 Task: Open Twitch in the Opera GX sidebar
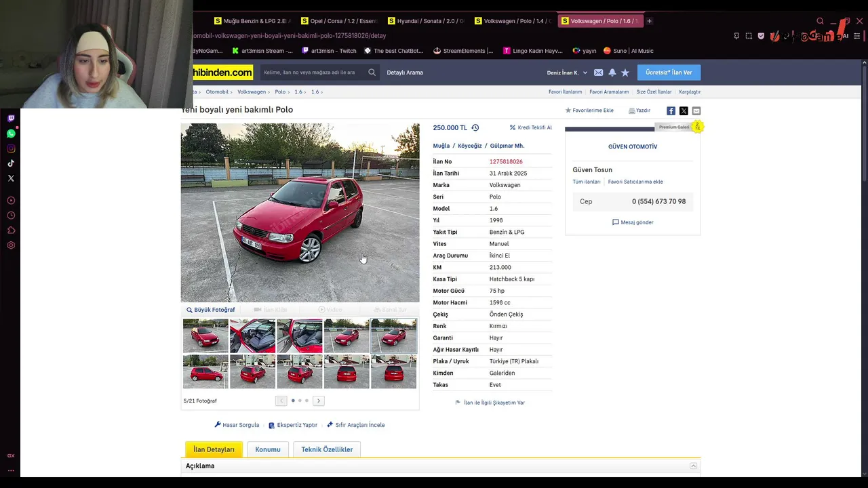click(x=11, y=119)
